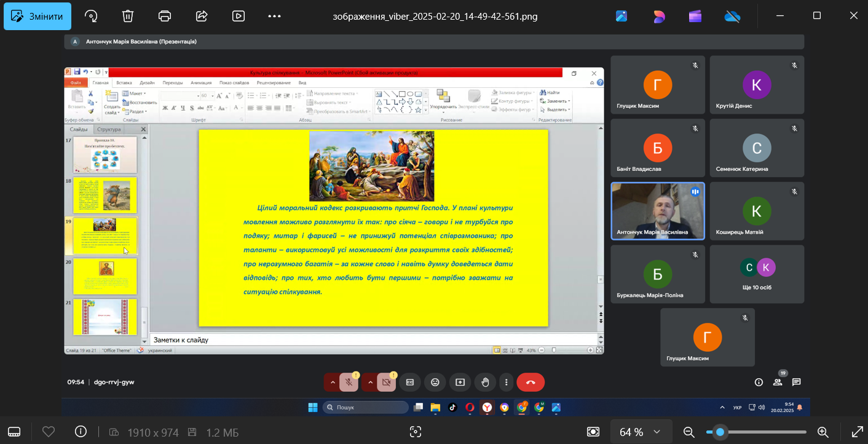Screen dimensions: 868x444
Task: Delete the image using the trash icon
Action: click(x=128, y=17)
